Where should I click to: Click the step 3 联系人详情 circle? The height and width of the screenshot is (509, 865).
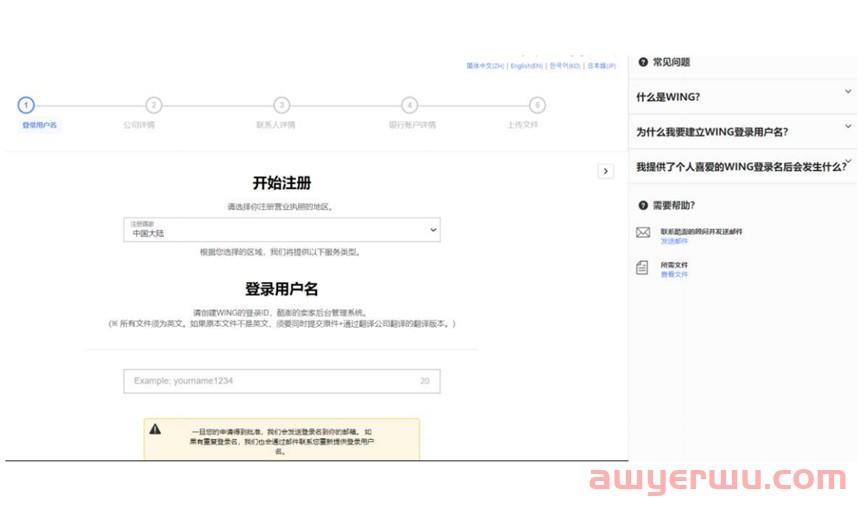pyautogui.click(x=282, y=105)
